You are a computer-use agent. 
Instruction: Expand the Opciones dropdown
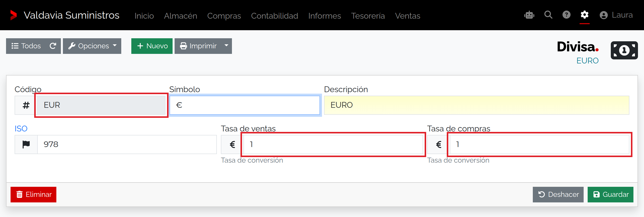(x=92, y=46)
